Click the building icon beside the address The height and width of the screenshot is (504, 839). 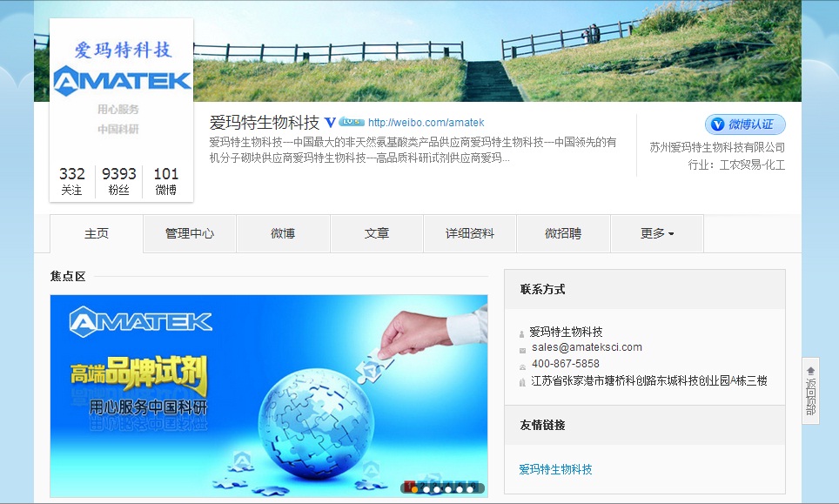coord(522,381)
